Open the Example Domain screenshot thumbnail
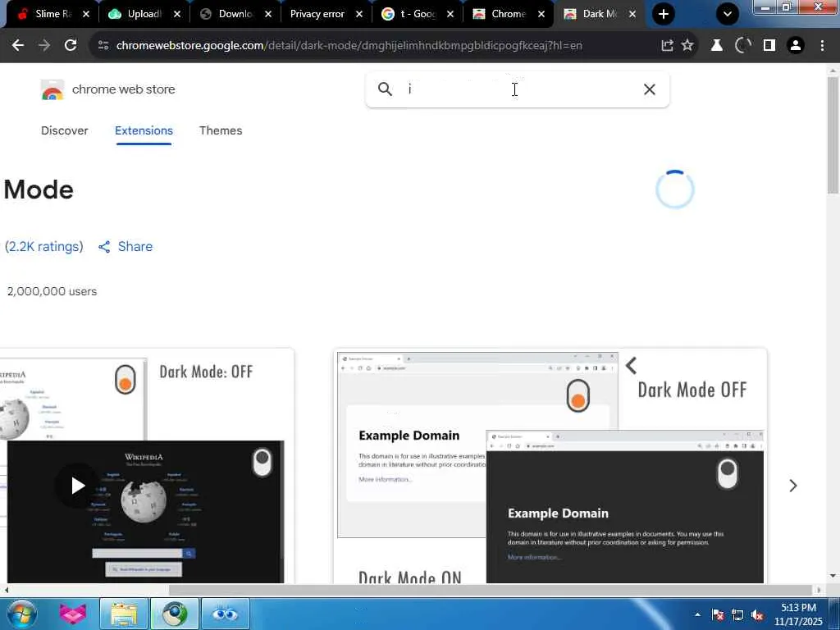The width and height of the screenshot is (840, 630). coord(550,466)
